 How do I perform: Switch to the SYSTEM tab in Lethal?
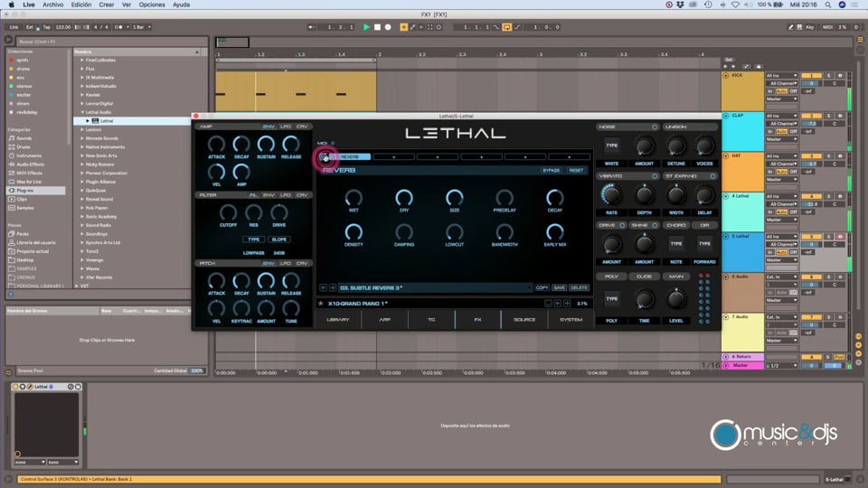pos(571,320)
